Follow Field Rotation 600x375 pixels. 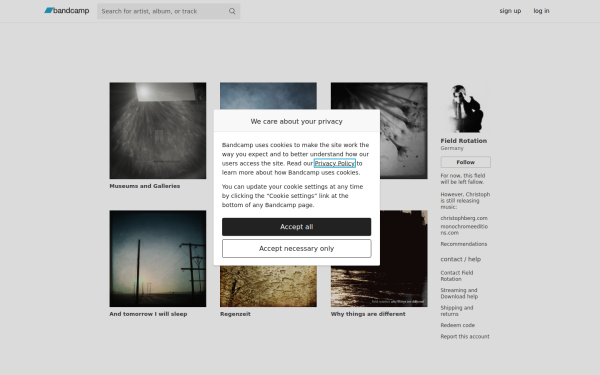465,162
